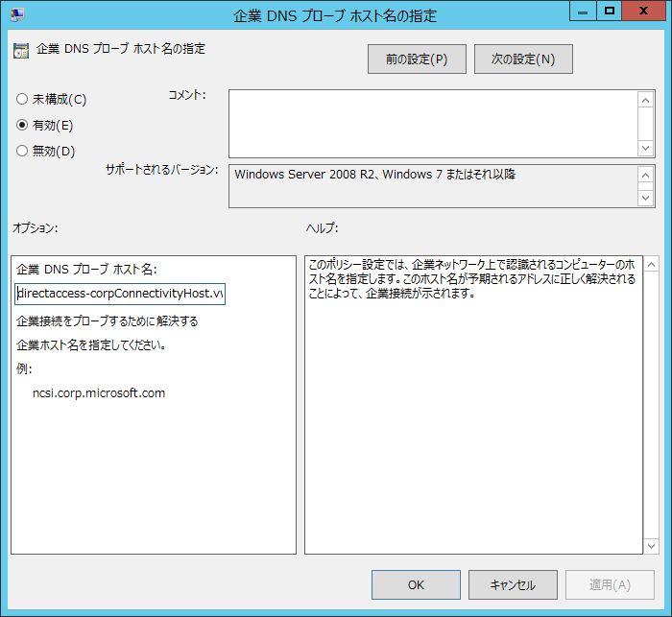The image size is (672, 617).
Task: Click the 企業ホスト名を指定してください text
Action: point(91,344)
